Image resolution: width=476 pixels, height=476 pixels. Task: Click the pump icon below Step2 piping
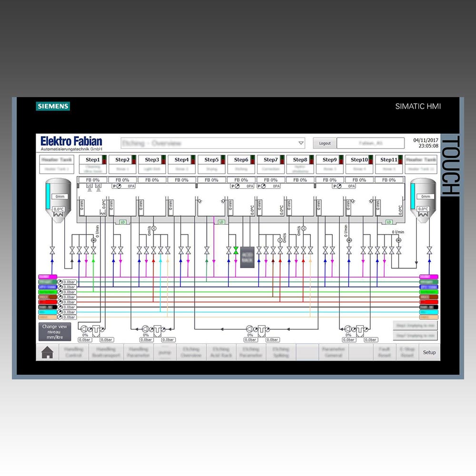85,328
